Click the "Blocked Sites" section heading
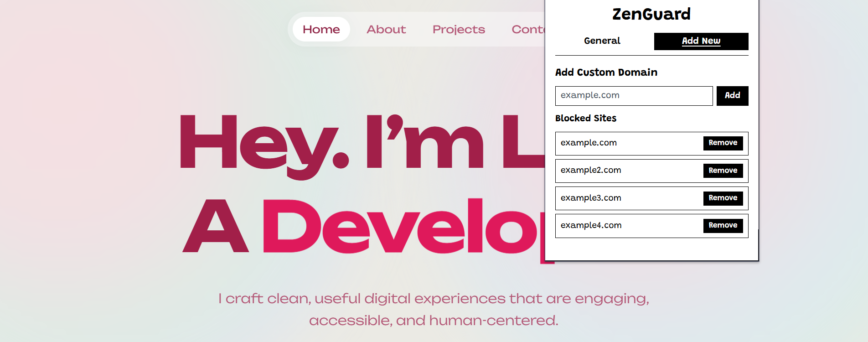 pos(586,119)
